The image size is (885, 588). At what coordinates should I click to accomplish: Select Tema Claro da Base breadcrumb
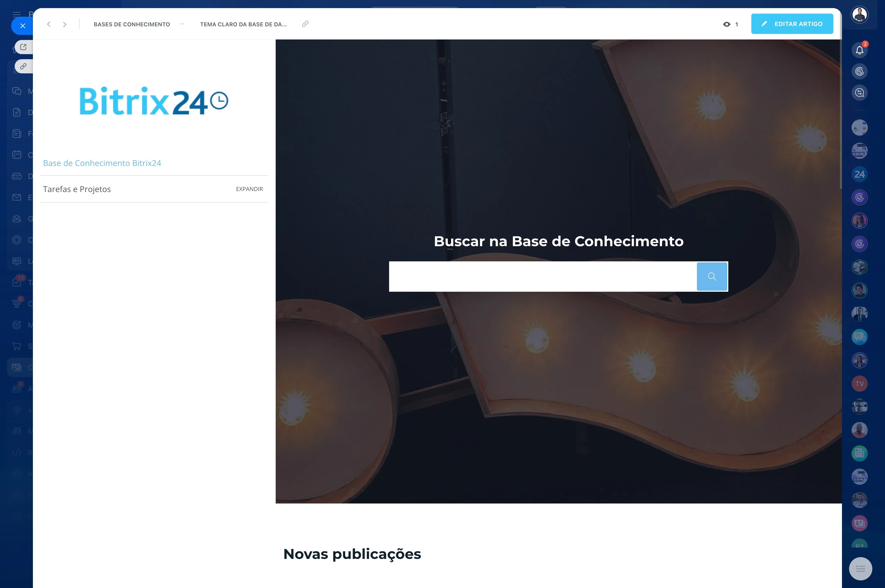244,24
